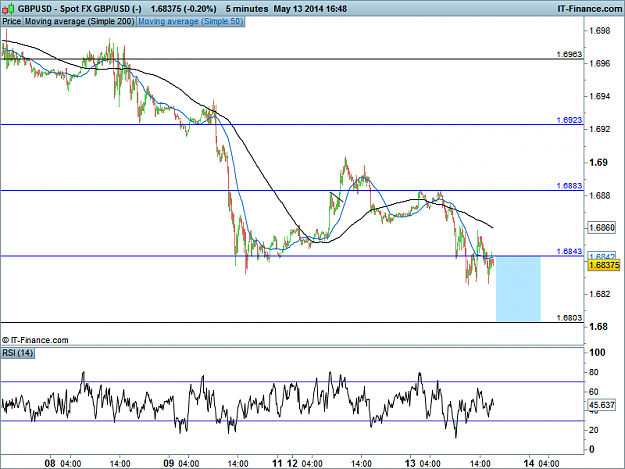Click the 20 label on RSI axis
This screenshot has height=469, width=625.
tap(594, 430)
